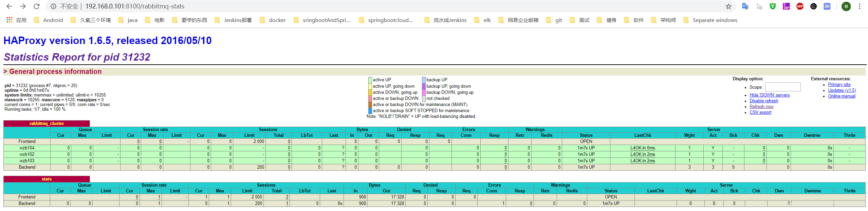Screen dimensions: 868x211
Task: Click the stats Backend row label
Action: tap(27, 204)
